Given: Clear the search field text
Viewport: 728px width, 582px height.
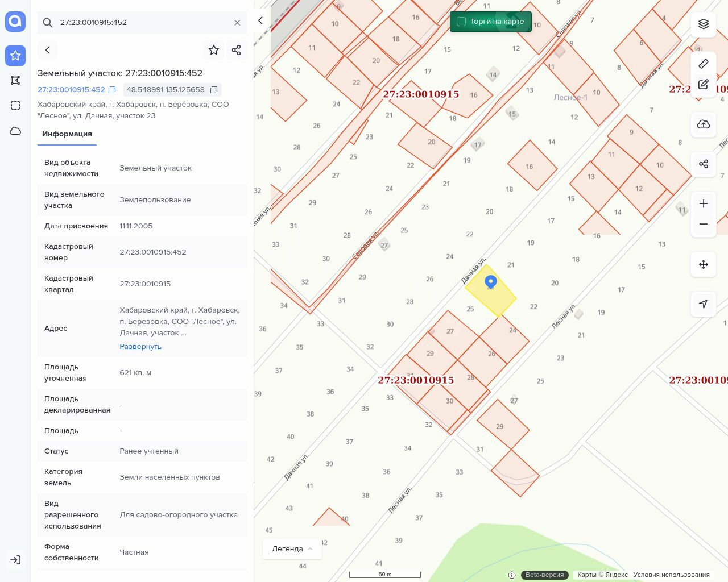Looking at the screenshot, I should tap(237, 23).
